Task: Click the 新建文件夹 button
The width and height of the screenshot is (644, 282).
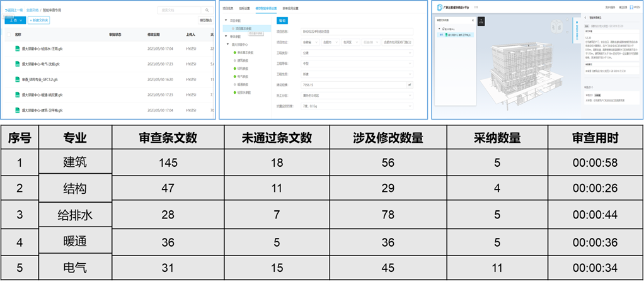Action: [39, 21]
